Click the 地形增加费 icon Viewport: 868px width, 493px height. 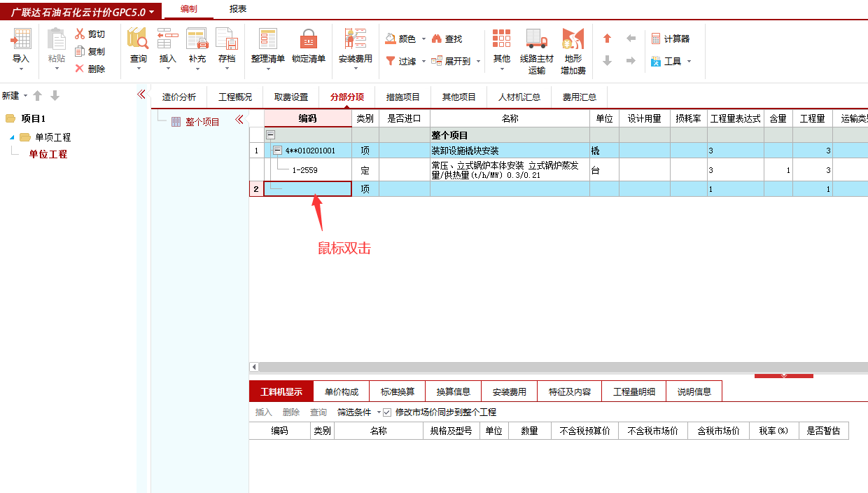574,49
